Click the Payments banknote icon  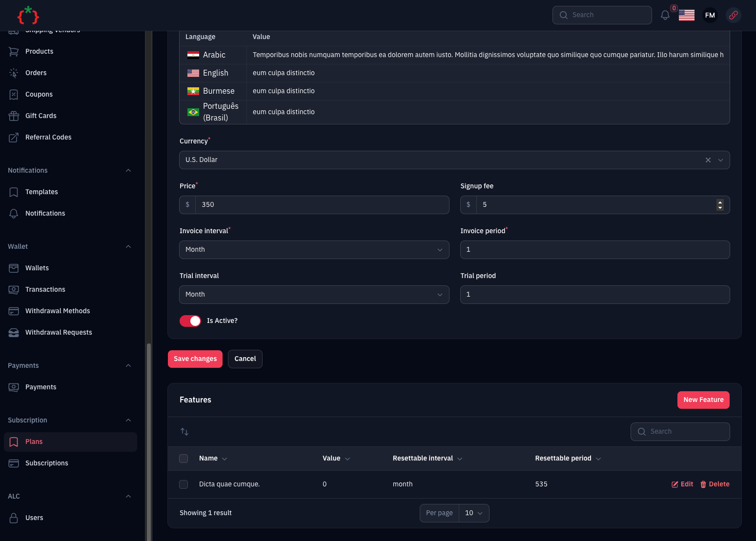14,387
